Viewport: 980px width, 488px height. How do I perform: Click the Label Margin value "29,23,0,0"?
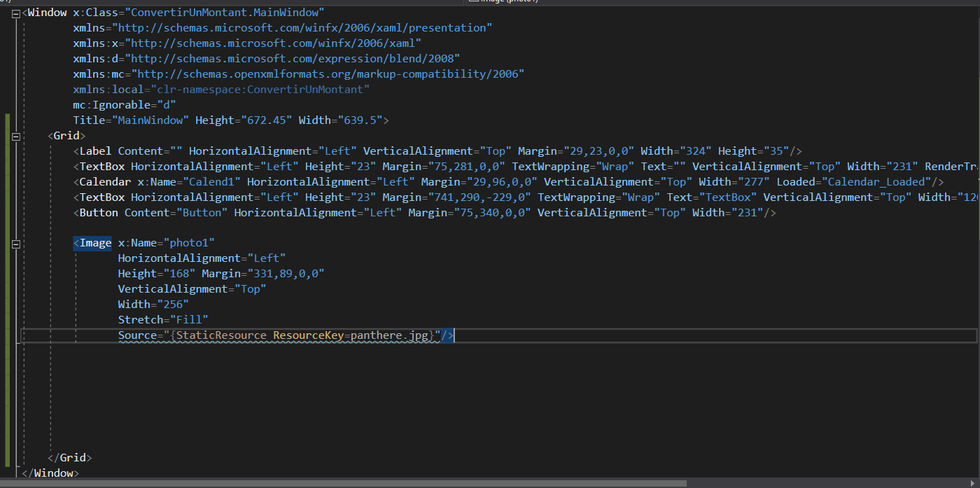(x=598, y=151)
